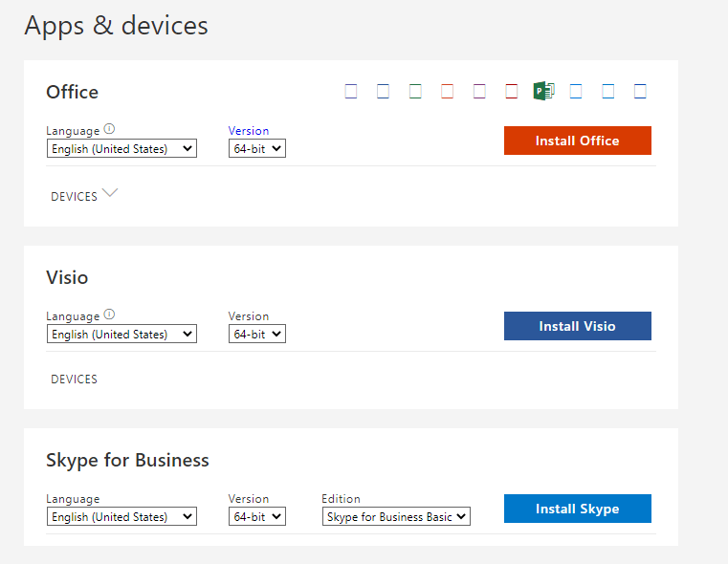Screen dimensions: 728x564
Task: Click the info icon beside Visio Language
Action: pos(109,315)
